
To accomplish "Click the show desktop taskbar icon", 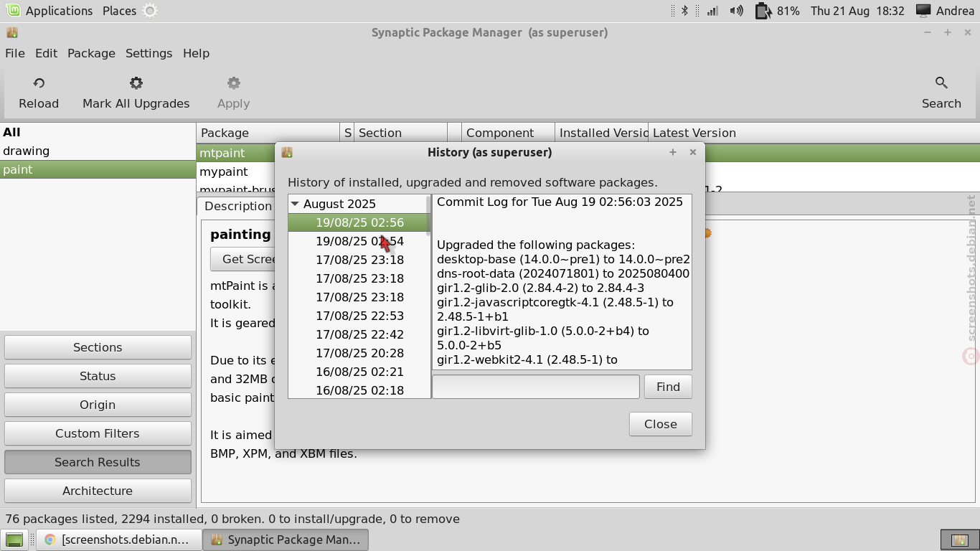I will [x=14, y=540].
